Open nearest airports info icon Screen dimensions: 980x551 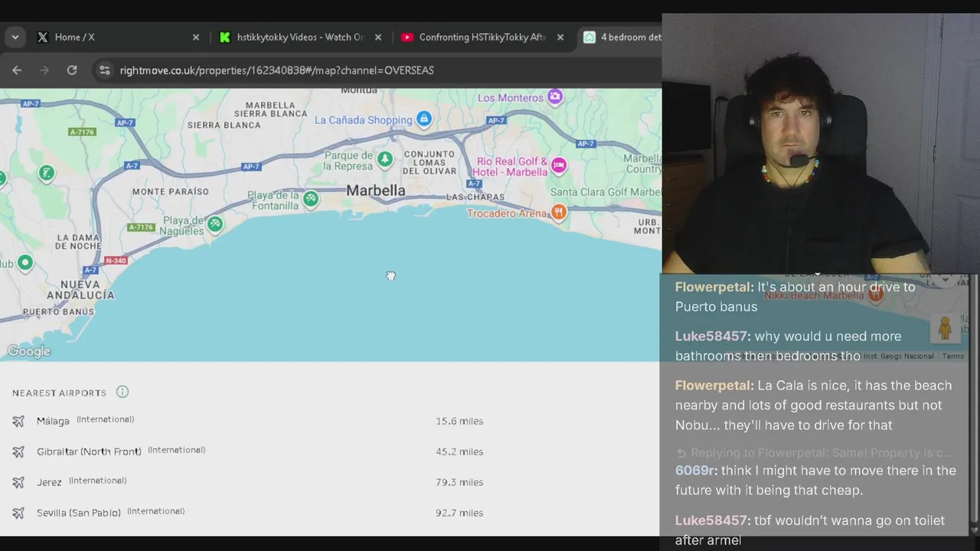(122, 392)
